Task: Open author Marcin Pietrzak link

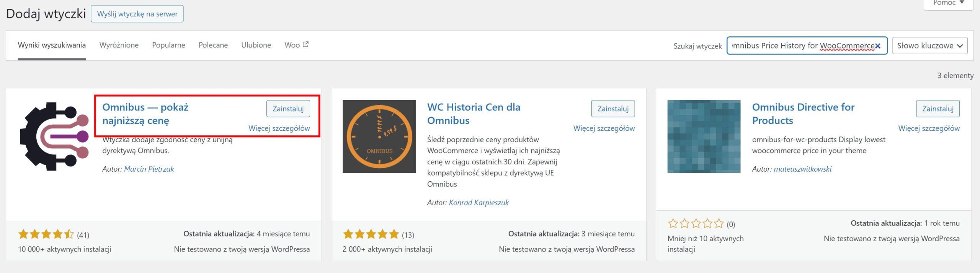Action: coord(149,169)
